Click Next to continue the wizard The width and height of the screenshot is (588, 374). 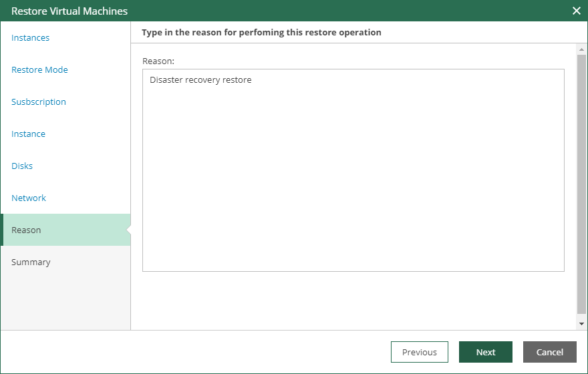486,352
